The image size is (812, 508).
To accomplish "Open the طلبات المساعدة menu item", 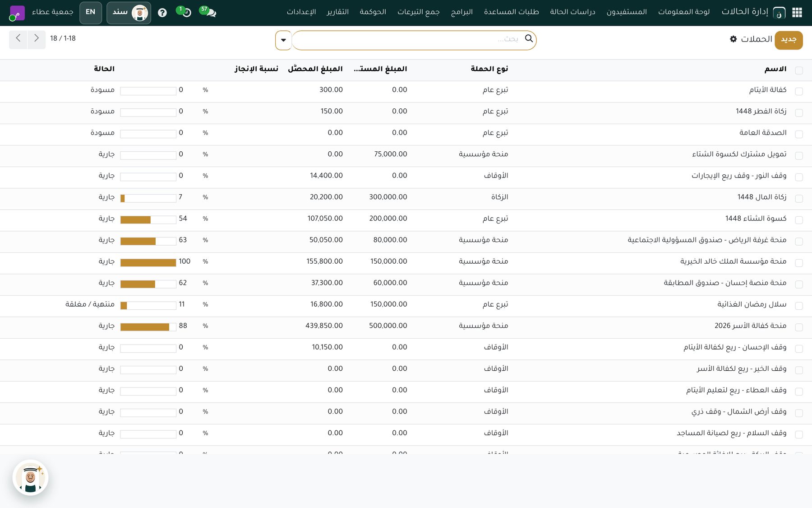I will (x=512, y=12).
